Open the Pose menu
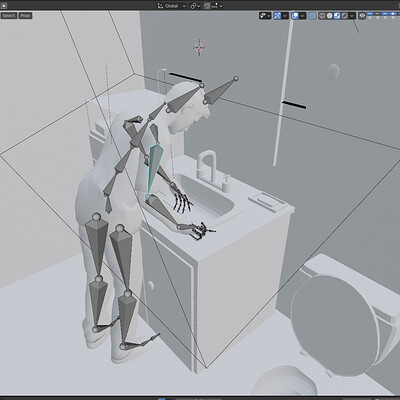The height and width of the screenshot is (400, 400). [x=25, y=16]
